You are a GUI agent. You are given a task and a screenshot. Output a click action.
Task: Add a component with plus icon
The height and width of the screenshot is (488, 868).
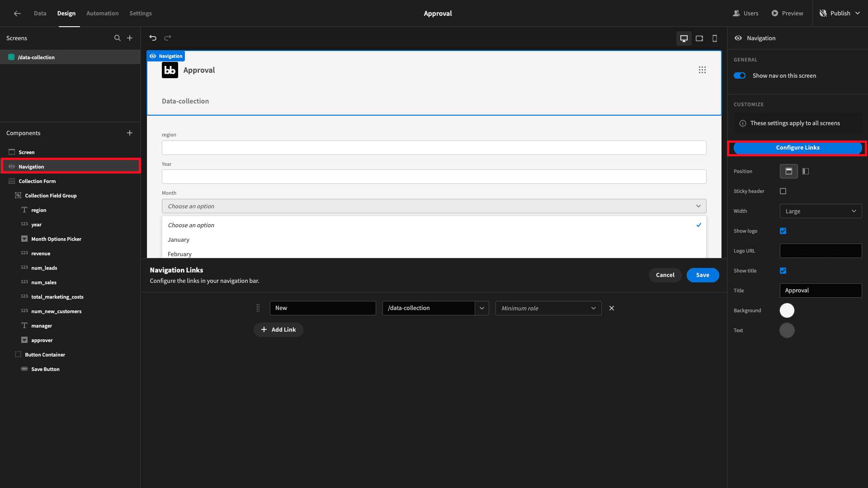point(130,133)
